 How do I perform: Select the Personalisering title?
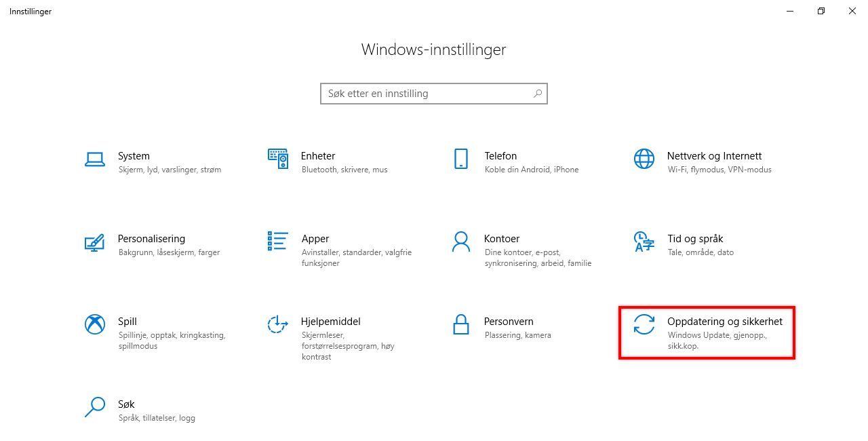click(151, 239)
